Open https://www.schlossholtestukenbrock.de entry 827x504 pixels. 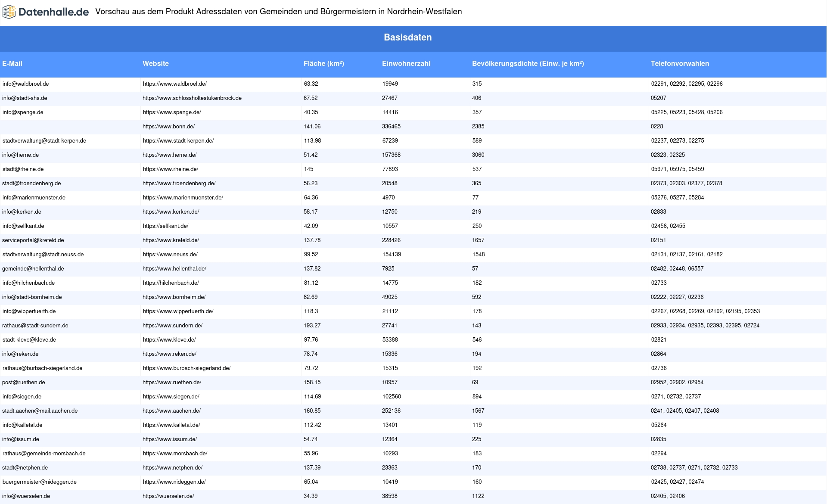pyautogui.click(x=192, y=98)
